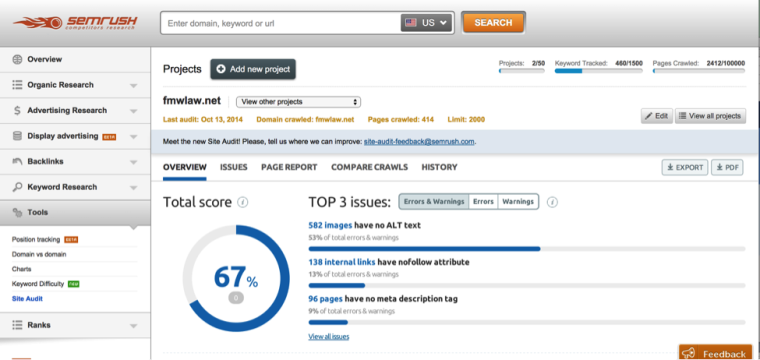
Task: Switch to the COMPARE CRAWLS tab
Action: tap(369, 167)
